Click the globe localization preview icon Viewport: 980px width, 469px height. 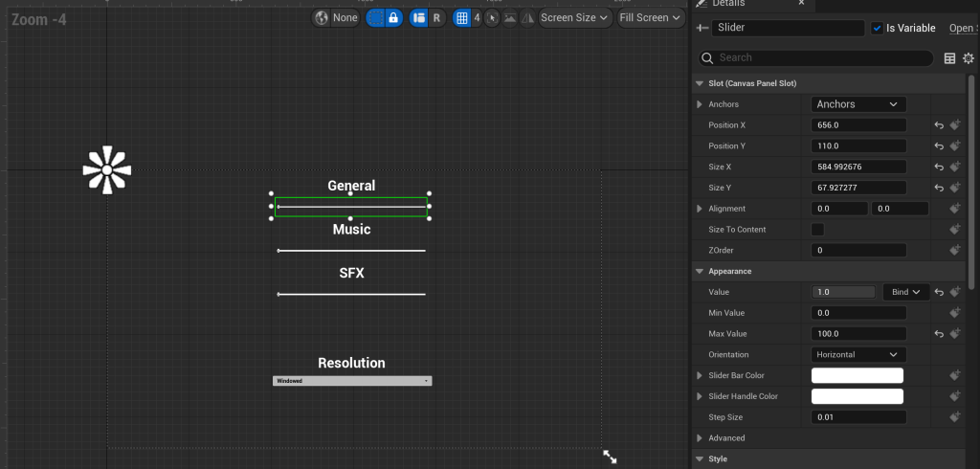[x=322, y=18]
